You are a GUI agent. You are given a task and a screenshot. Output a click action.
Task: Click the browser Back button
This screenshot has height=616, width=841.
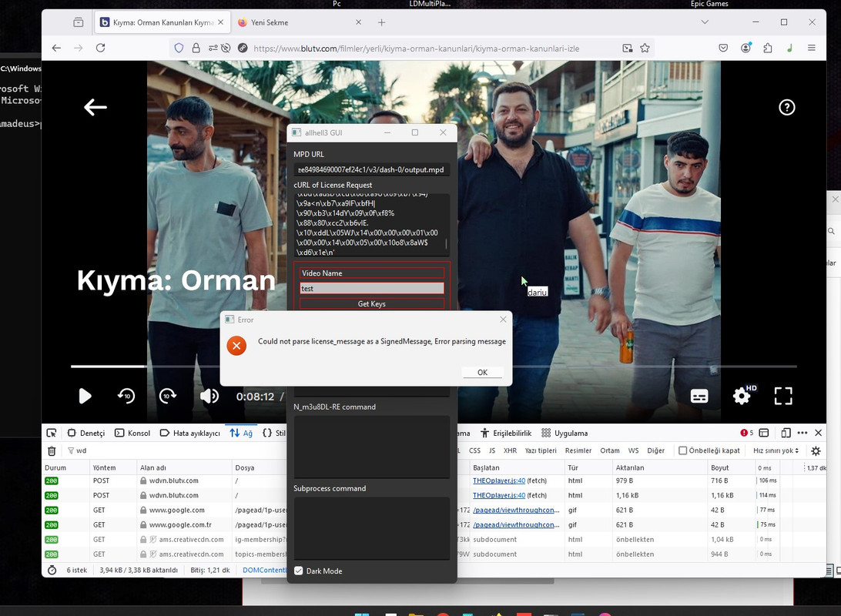(x=56, y=48)
